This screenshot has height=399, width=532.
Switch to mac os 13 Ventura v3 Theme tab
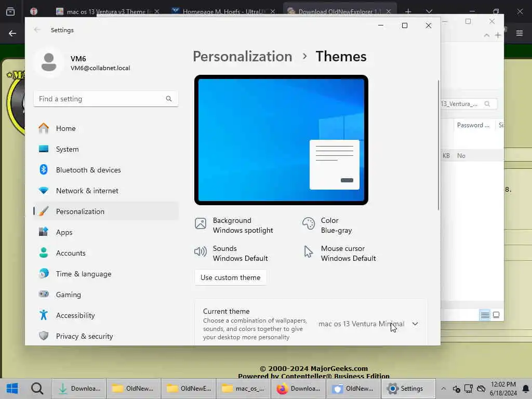107,11
